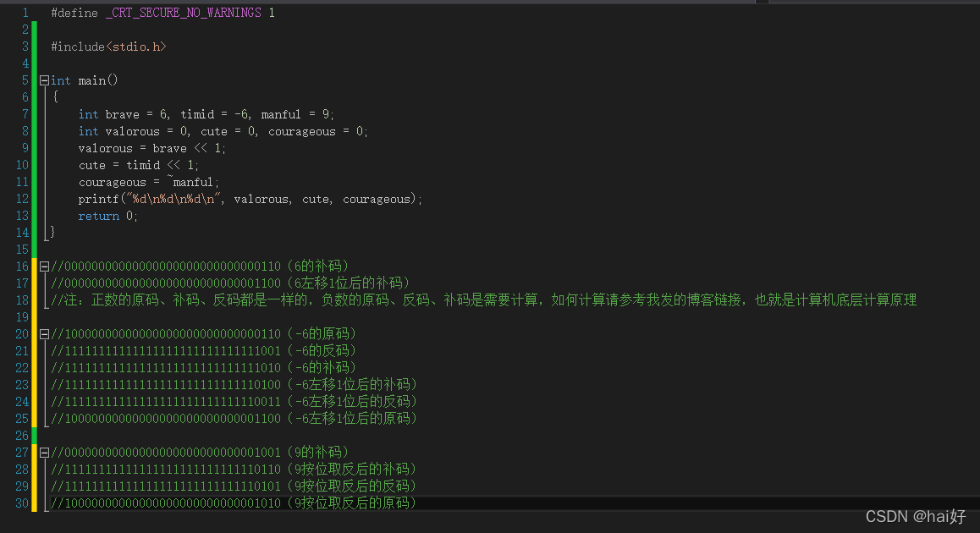Click the main function name
Screen dimensions: 980x533
pyautogui.click(x=92, y=80)
